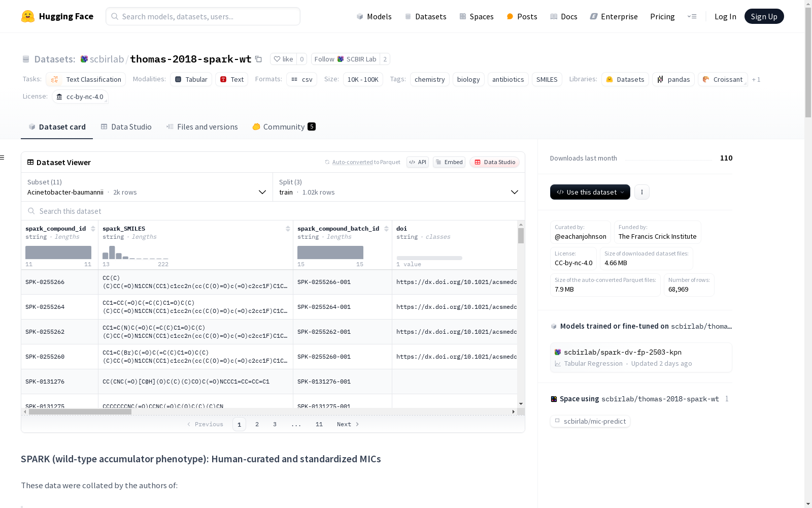Click the Croissant library tag

point(723,79)
